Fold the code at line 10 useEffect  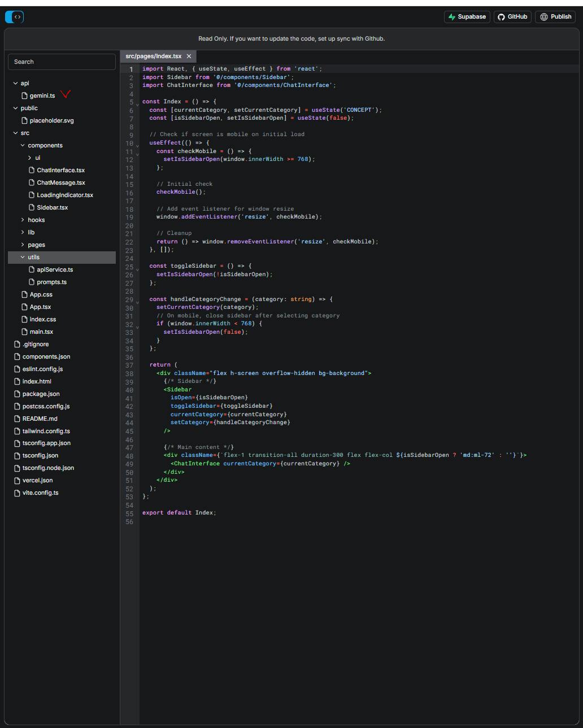pyautogui.click(x=137, y=145)
